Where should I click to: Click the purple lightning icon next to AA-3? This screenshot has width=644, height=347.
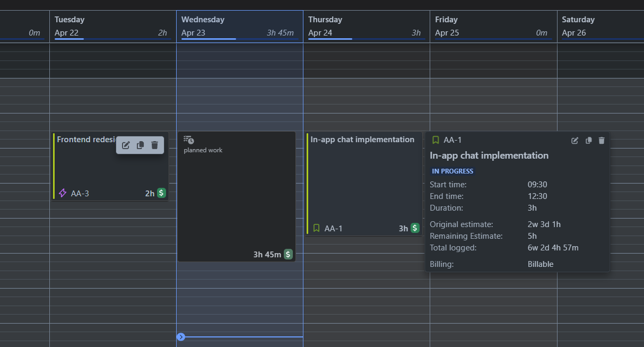point(63,193)
